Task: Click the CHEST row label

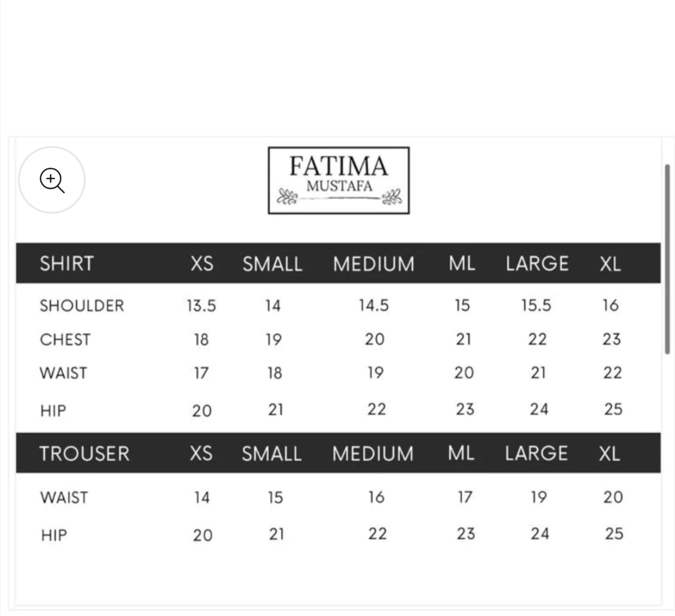Action: pyautogui.click(x=65, y=339)
